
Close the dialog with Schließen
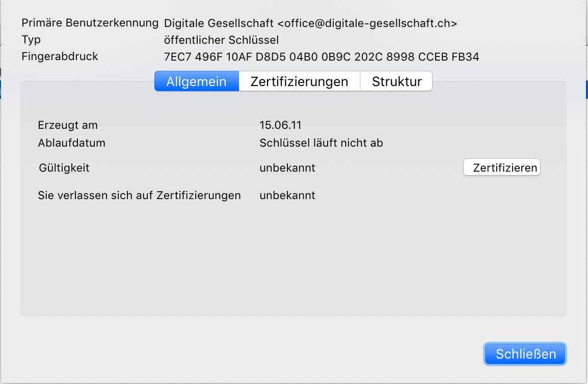[525, 353]
